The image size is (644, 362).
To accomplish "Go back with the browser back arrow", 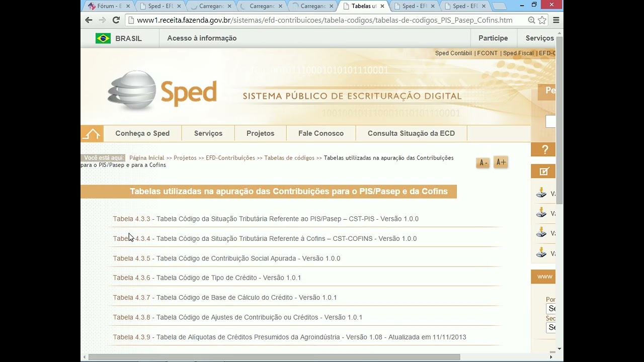I will coord(89,20).
